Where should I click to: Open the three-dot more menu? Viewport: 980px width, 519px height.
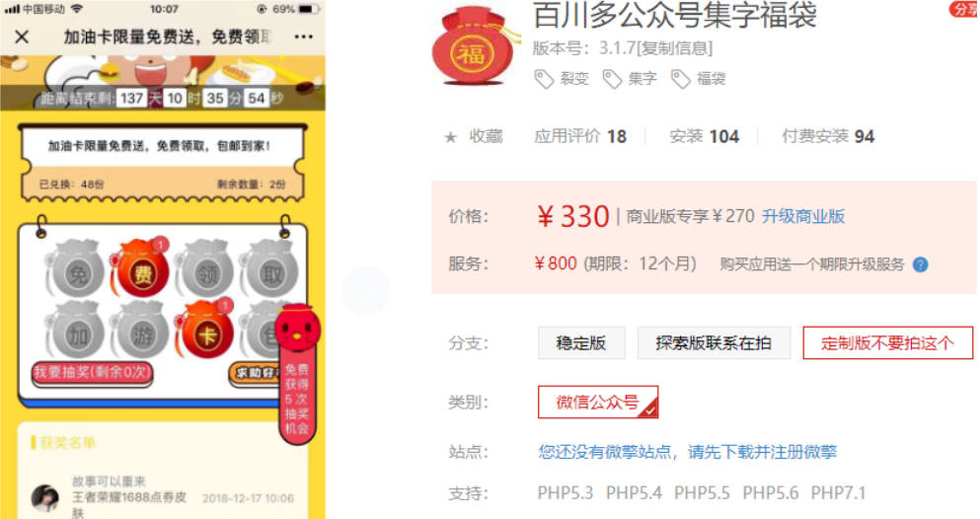[303, 37]
